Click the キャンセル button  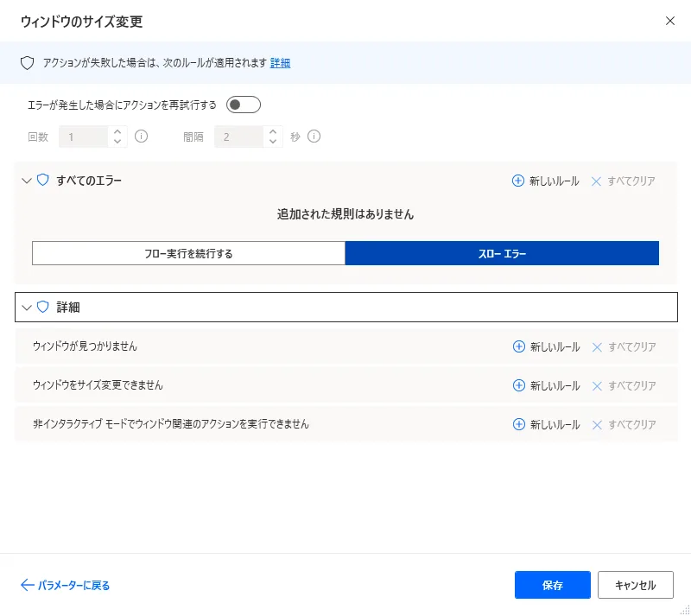click(635, 585)
